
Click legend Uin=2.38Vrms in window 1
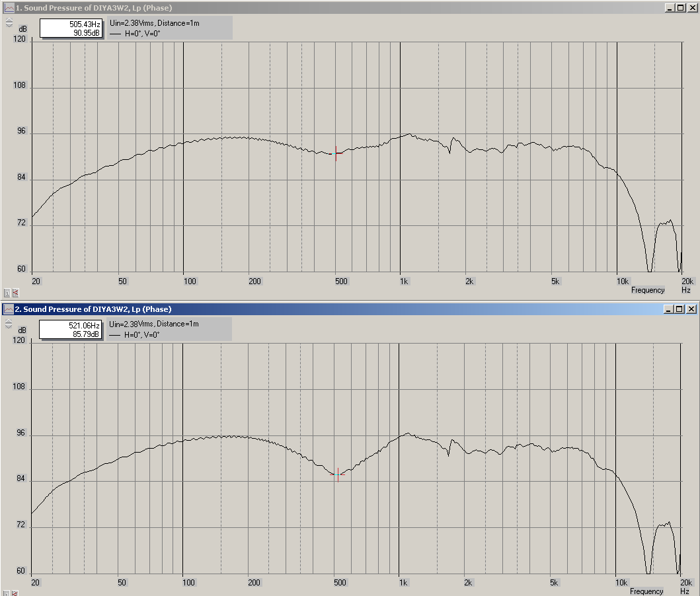coord(155,23)
